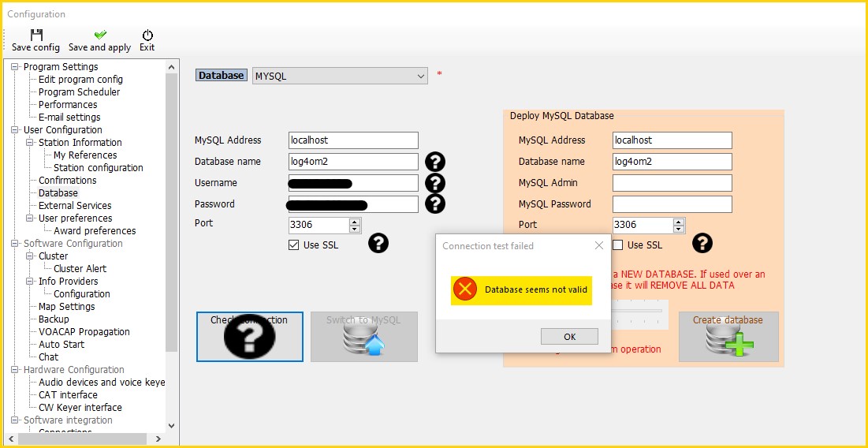Select E-mail settings in tree
The image size is (868, 448).
coord(69,118)
